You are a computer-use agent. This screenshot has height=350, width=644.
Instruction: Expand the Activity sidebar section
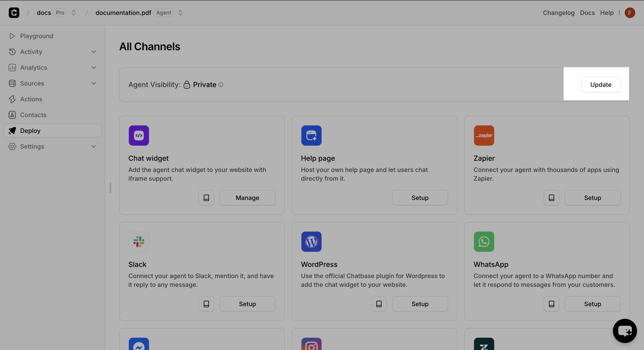(x=94, y=52)
